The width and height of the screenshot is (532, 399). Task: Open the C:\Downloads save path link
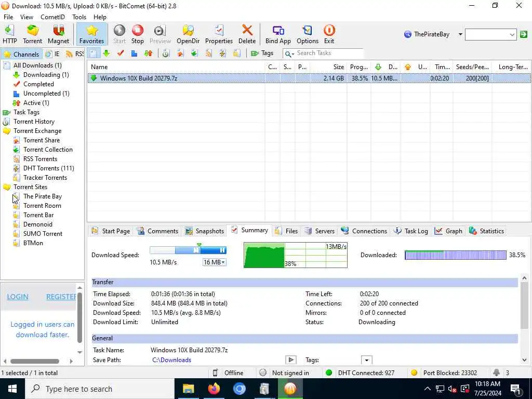pyautogui.click(x=171, y=360)
